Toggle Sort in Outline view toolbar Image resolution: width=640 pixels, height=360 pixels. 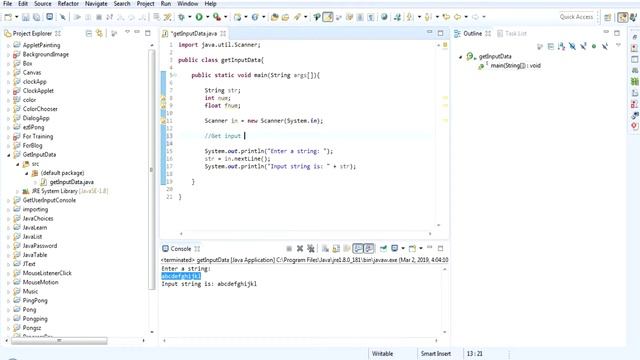[x=562, y=46]
